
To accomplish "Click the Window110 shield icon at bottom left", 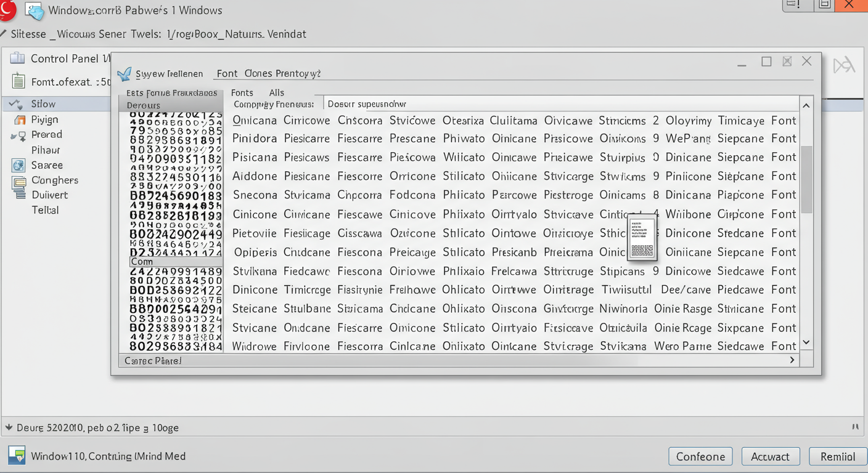I will [x=17, y=456].
